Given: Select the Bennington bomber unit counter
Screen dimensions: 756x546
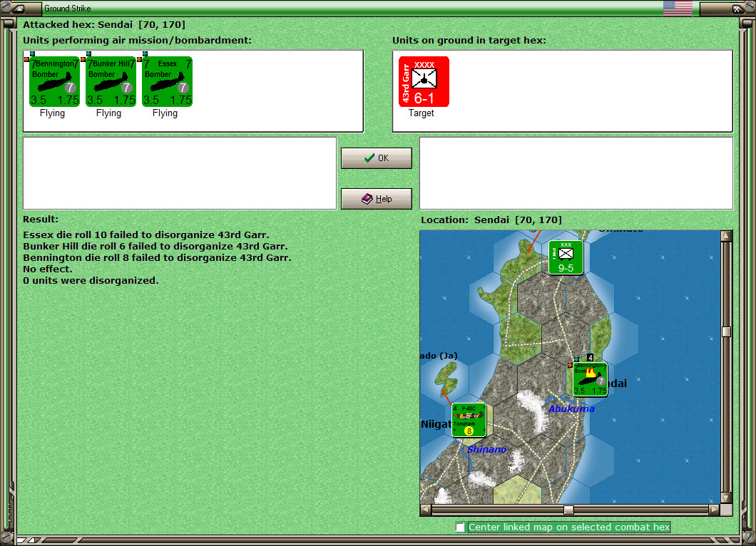Looking at the screenshot, I should click(x=54, y=81).
